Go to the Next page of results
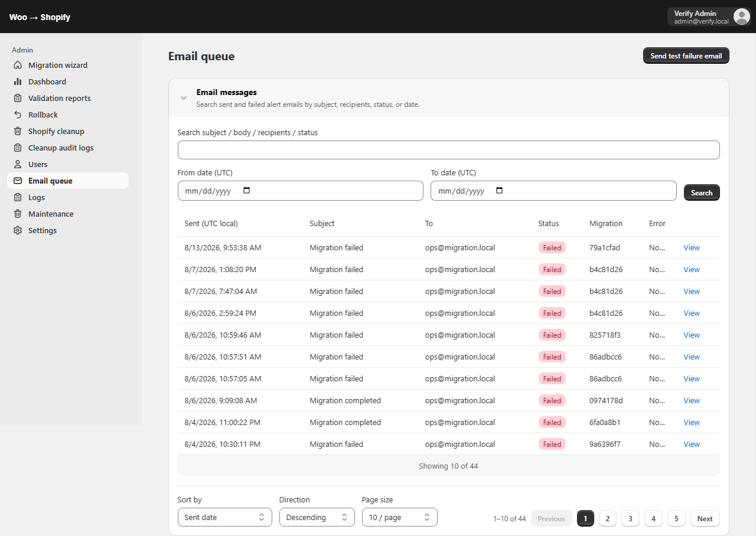 [x=705, y=518]
